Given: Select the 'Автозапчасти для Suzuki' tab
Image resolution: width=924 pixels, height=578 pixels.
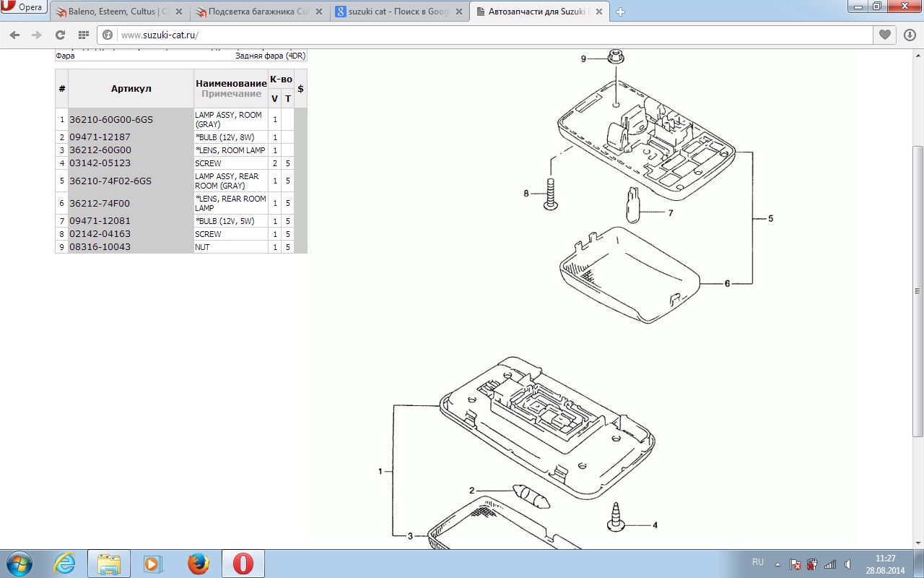Looking at the screenshot, I should coord(539,12).
